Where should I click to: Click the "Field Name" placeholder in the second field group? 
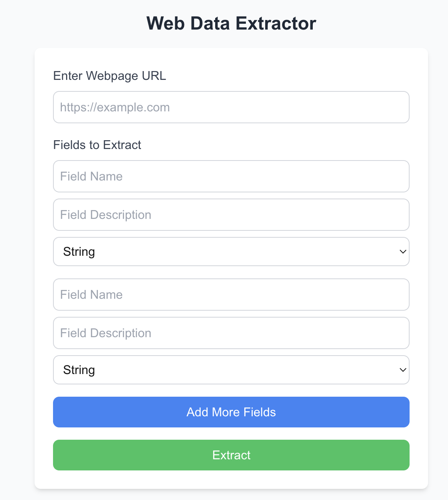[x=91, y=295]
